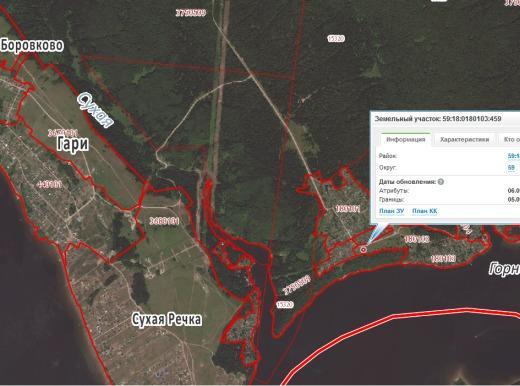Click the selected parcel marker circle
Image resolution: width=520 pixels, height=386 pixels.
point(363,249)
